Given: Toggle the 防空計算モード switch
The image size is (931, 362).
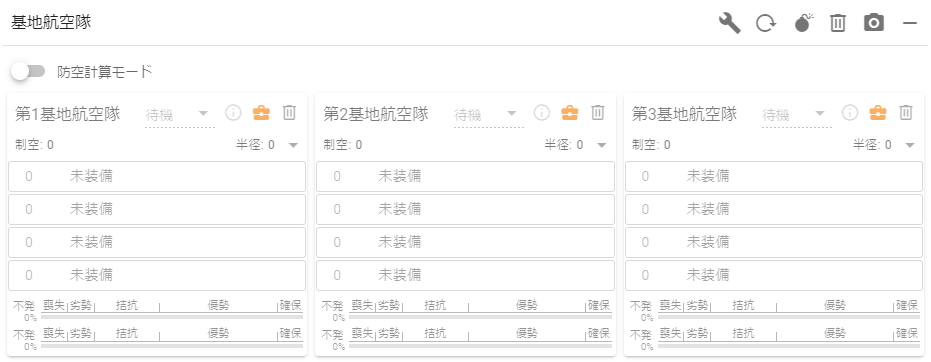Looking at the screenshot, I should [x=28, y=71].
